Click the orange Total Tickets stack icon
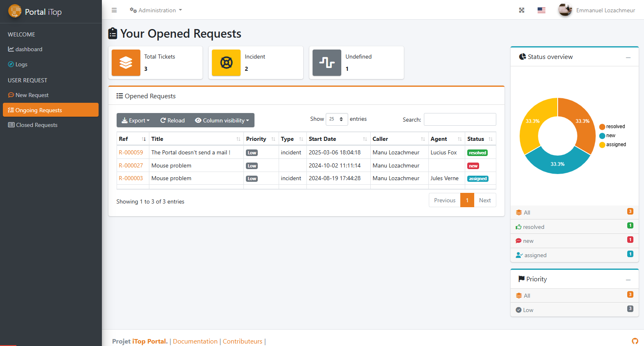The height and width of the screenshot is (346, 644). pyautogui.click(x=126, y=63)
